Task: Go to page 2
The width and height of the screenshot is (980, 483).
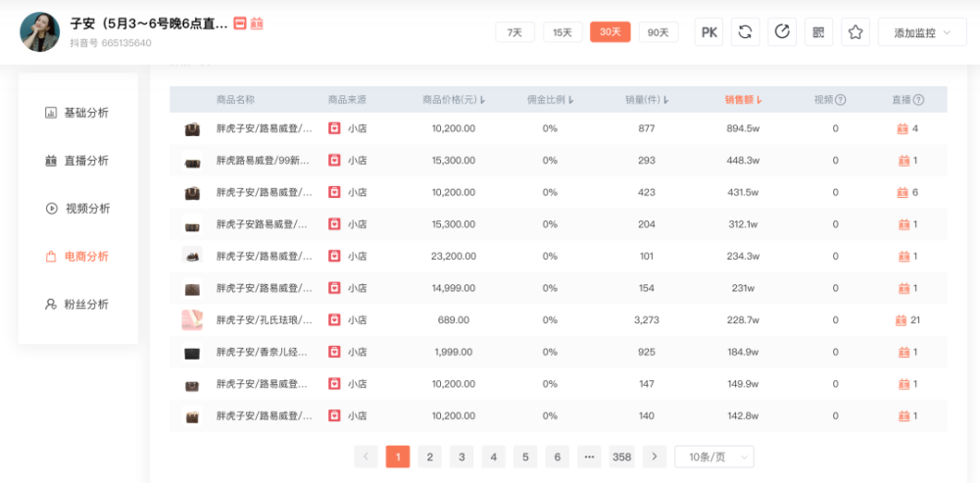Action: coord(430,457)
